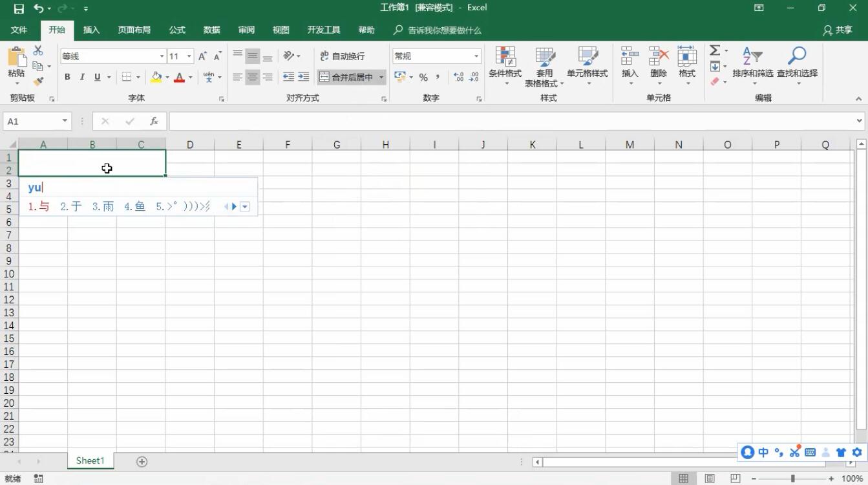Toggle Bold formatting

[x=67, y=77]
